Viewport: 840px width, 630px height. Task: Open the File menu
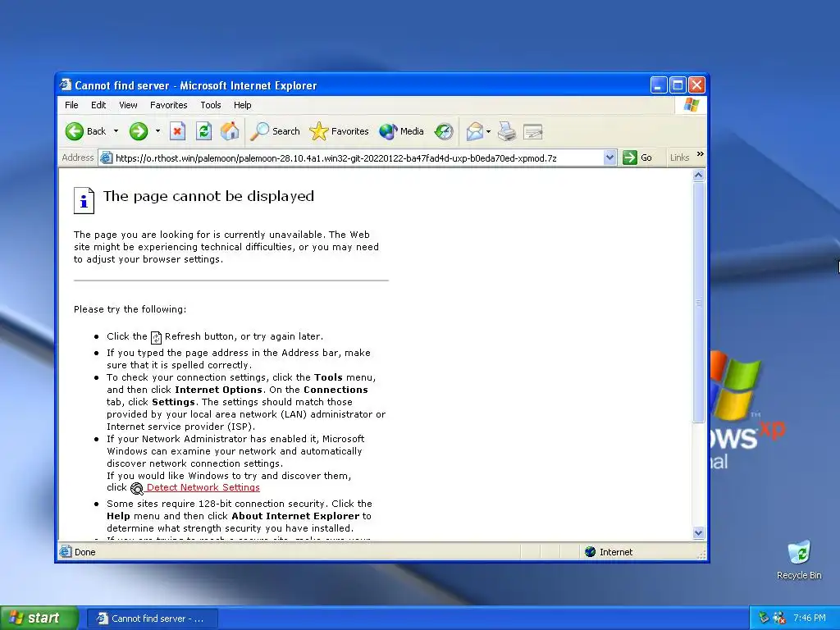[x=71, y=105]
